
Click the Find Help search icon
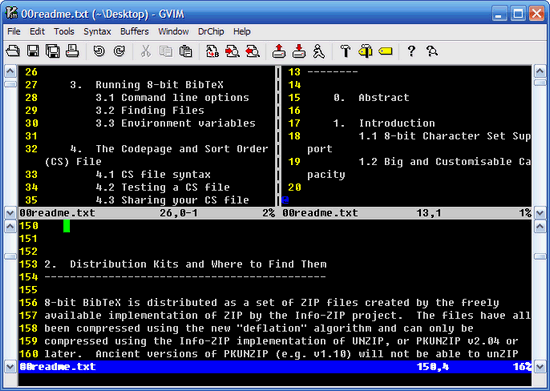point(432,52)
